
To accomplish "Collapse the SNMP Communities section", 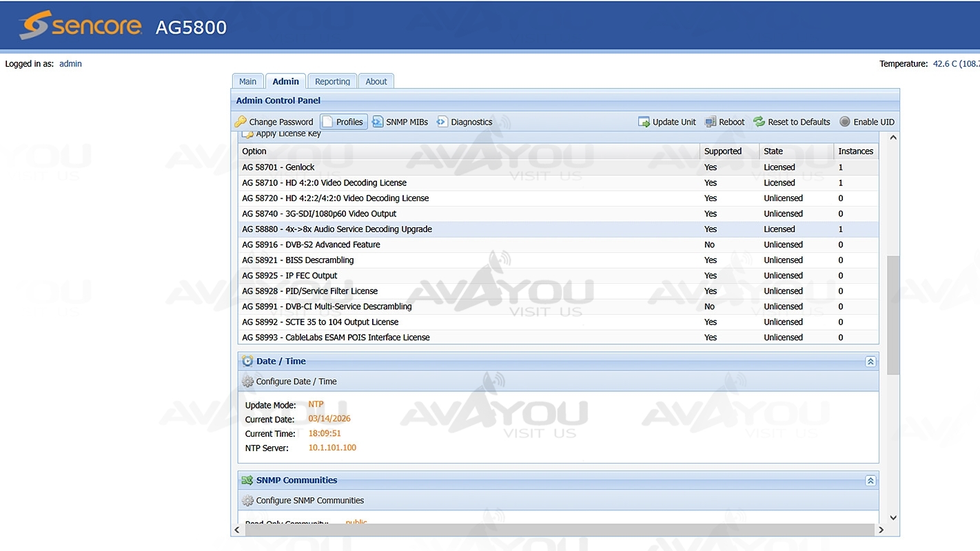I will pos(870,481).
